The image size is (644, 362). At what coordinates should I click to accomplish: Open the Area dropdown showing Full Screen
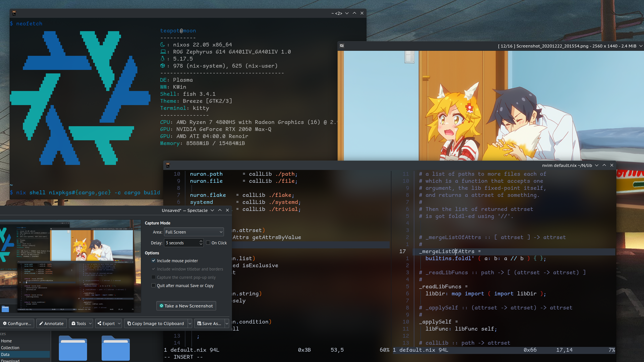[194, 232]
